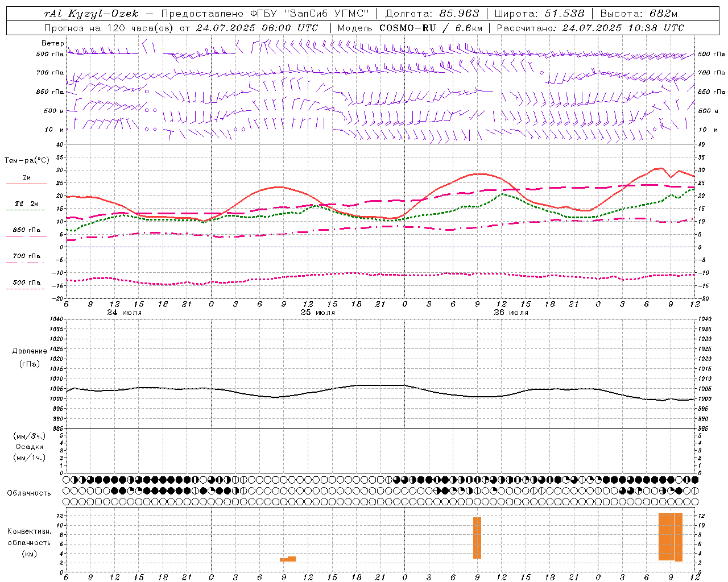
Task: Click dotted pink line sample under 500 гПа legend
Action: click(26, 289)
